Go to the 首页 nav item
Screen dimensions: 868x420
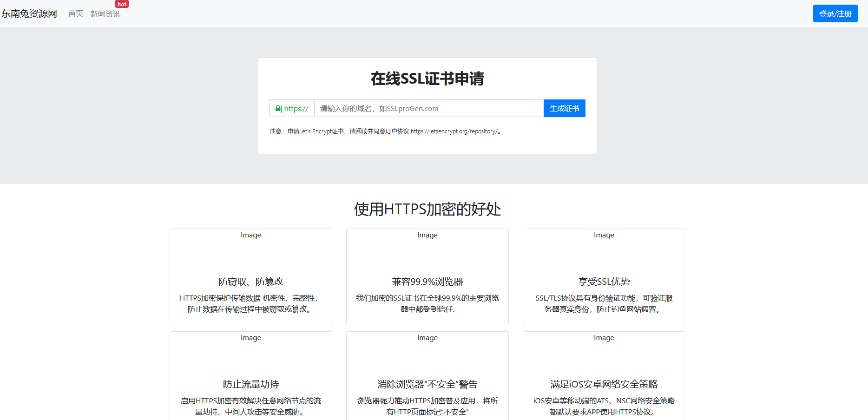76,14
